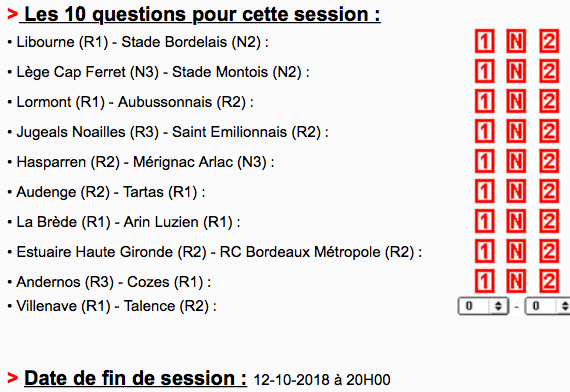Pick N for Hasparren vs Mérignac Arlac

(516, 161)
